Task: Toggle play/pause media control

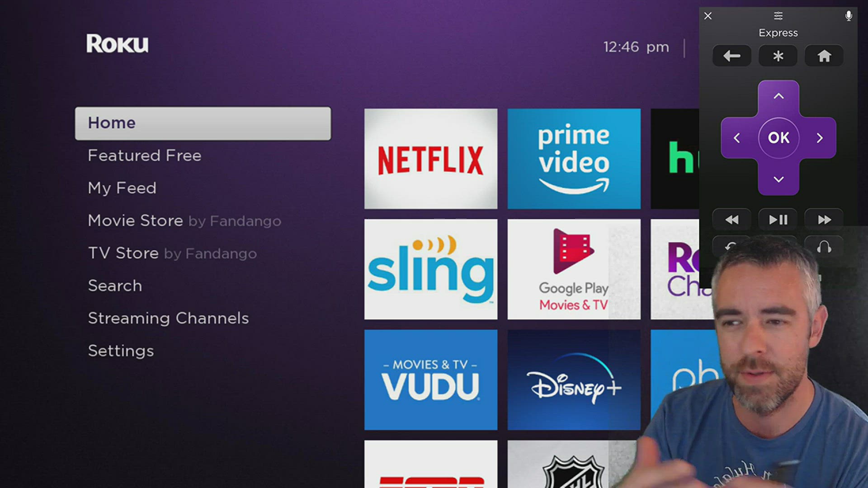Action: pos(778,220)
